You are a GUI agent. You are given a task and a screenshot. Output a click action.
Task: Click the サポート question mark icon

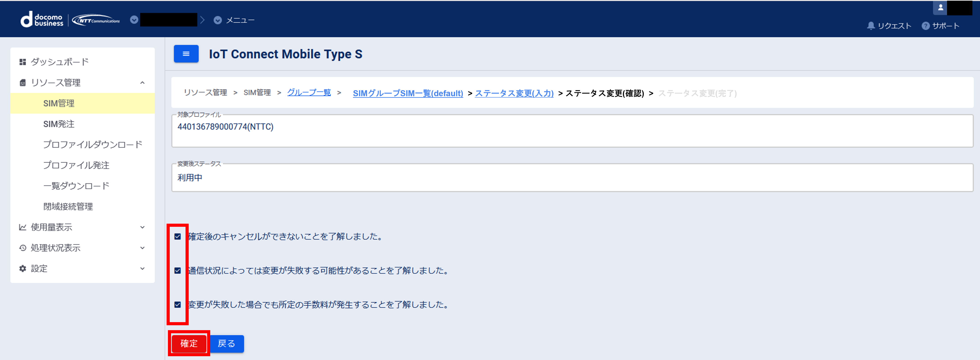[x=925, y=26]
